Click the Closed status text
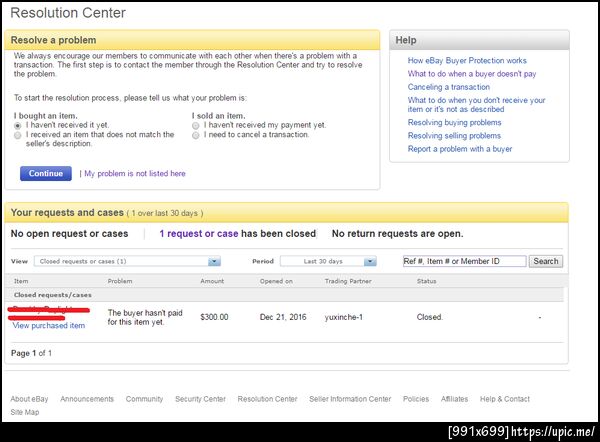The width and height of the screenshot is (600, 442). 429,317
